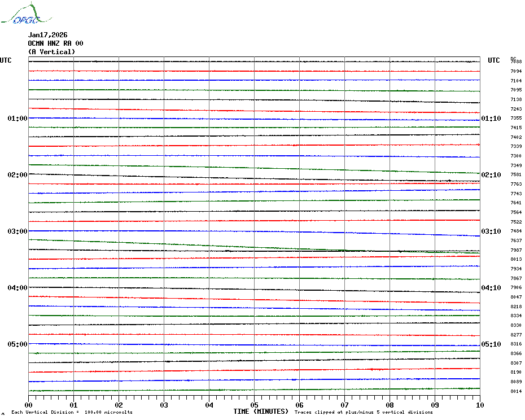Click the DC offset value '7906'
Screen dimensions: 525x420
[516, 287]
